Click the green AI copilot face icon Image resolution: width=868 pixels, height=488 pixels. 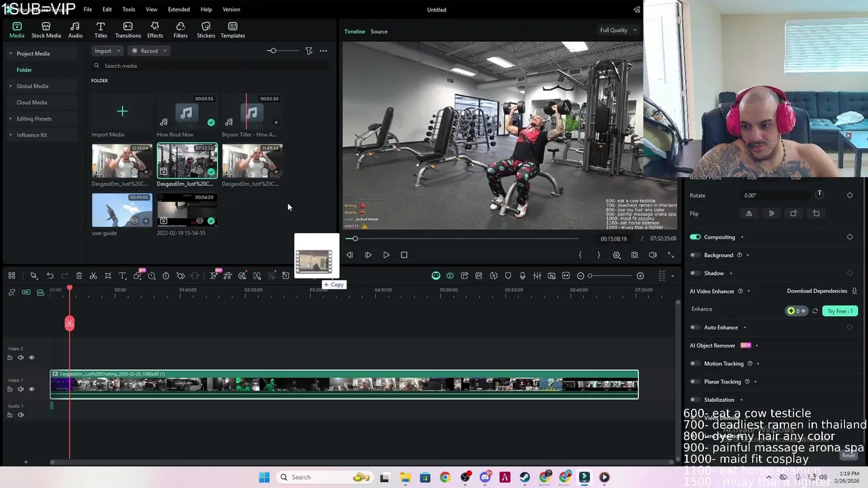pos(436,276)
